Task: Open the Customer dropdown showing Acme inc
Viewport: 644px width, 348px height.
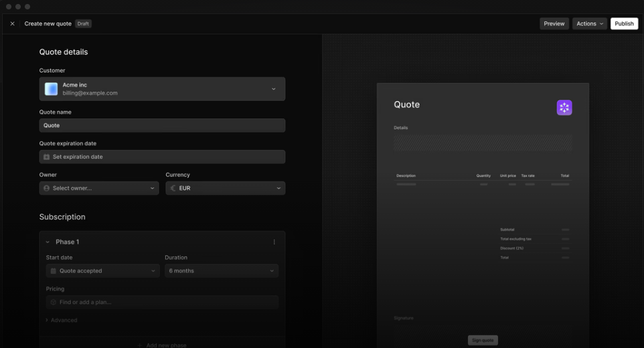Action: tap(162, 89)
